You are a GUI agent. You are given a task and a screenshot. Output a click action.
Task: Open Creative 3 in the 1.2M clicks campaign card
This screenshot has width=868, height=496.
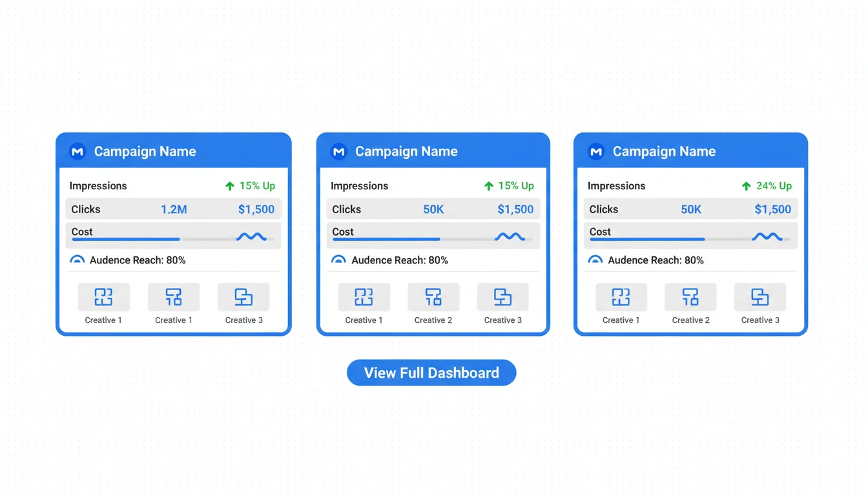tap(243, 297)
